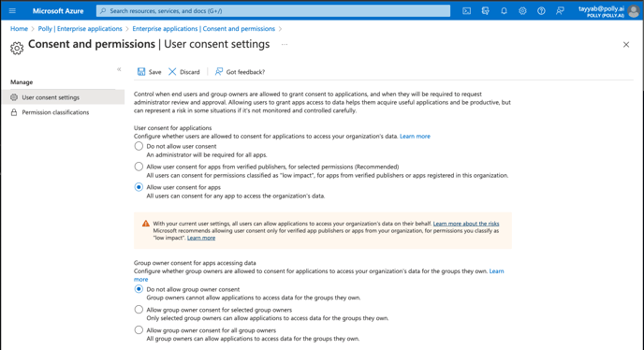Click the Got feedback person icon

click(x=219, y=71)
